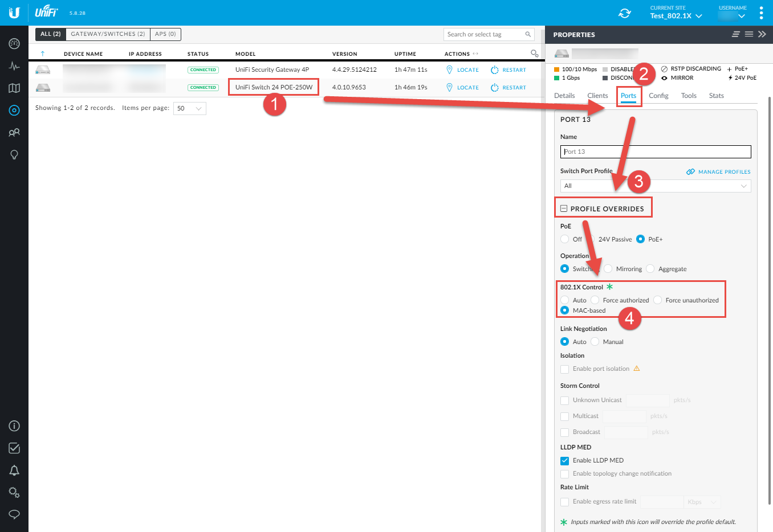
Task: Click the search magnifier in tag field
Action: pyautogui.click(x=528, y=34)
